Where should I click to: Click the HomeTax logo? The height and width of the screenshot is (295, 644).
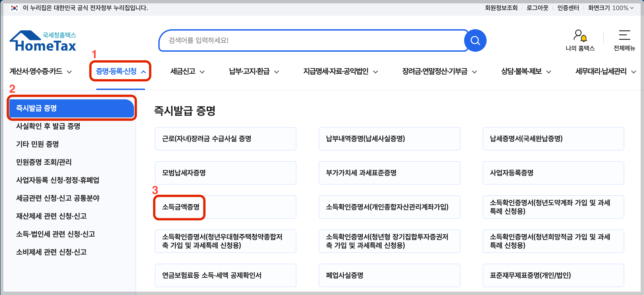click(x=43, y=41)
